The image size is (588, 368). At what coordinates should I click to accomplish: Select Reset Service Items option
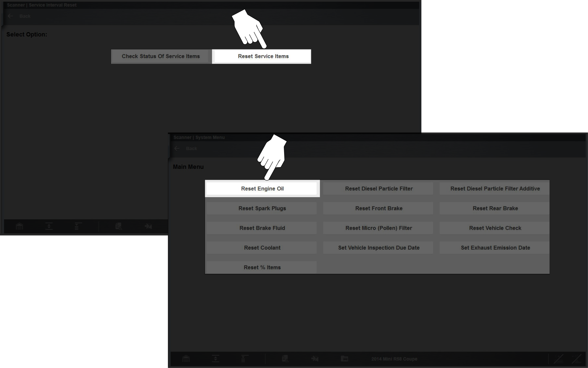click(263, 56)
